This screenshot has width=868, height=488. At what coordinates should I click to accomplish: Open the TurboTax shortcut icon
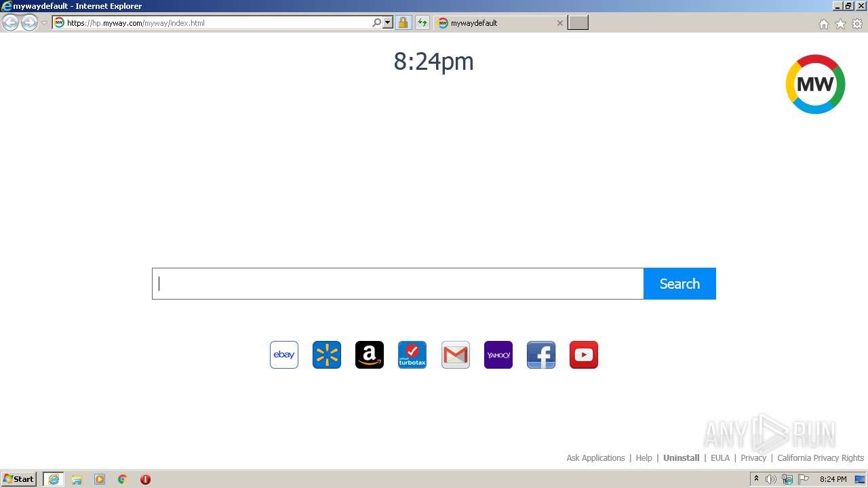pyautogui.click(x=412, y=354)
